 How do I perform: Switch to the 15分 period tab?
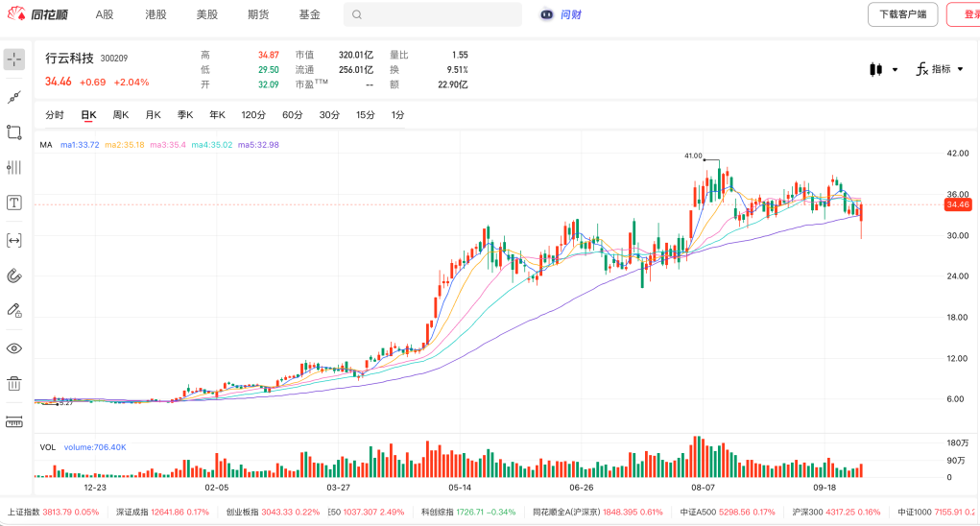click(365, 115)
